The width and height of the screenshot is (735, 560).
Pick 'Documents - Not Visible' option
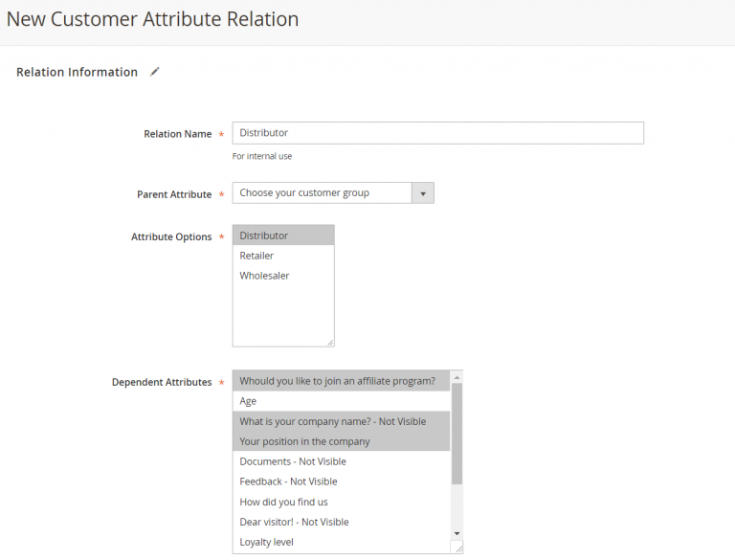coord(340,461)
